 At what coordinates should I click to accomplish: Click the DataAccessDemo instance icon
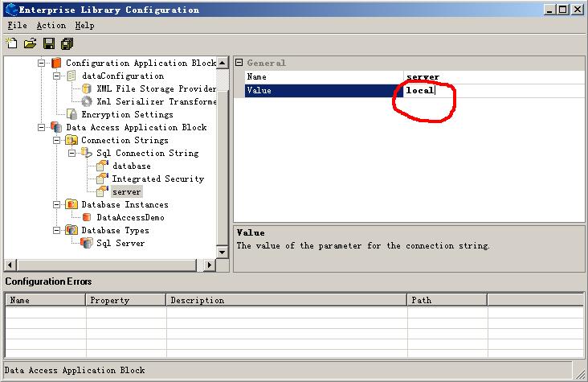[x=87, y=217]
